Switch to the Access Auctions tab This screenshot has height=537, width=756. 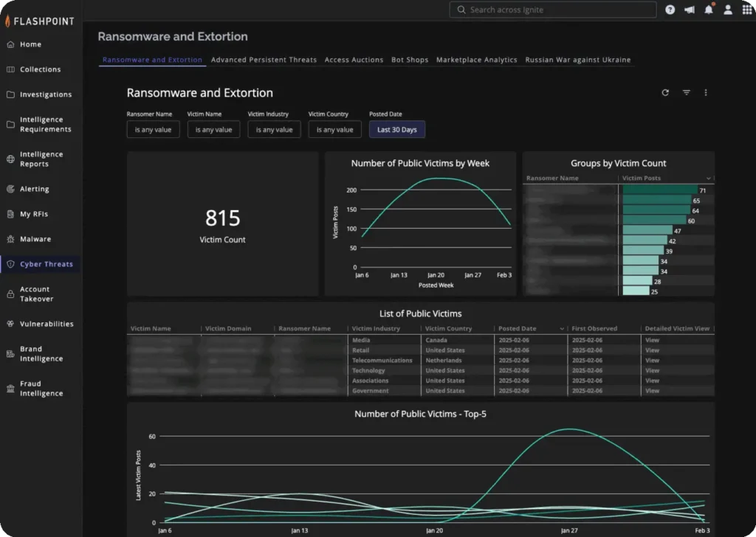354,60
